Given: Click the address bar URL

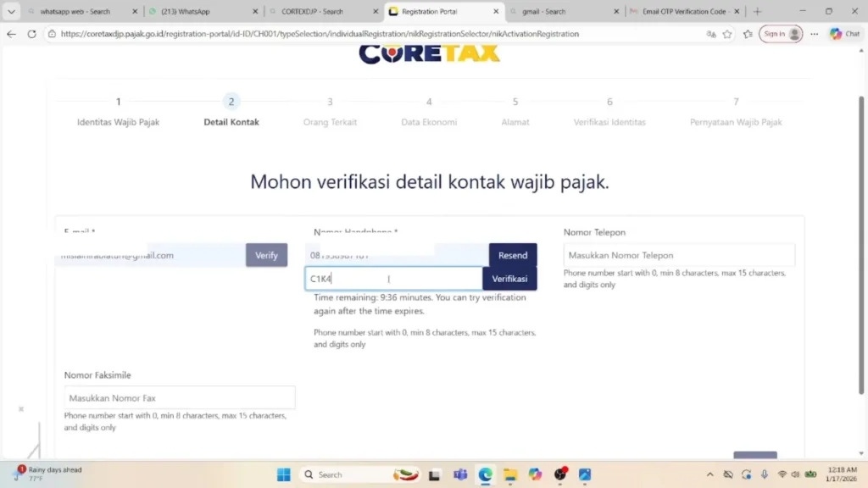Looking at the screenshot, I should click(x=320, y=34).
